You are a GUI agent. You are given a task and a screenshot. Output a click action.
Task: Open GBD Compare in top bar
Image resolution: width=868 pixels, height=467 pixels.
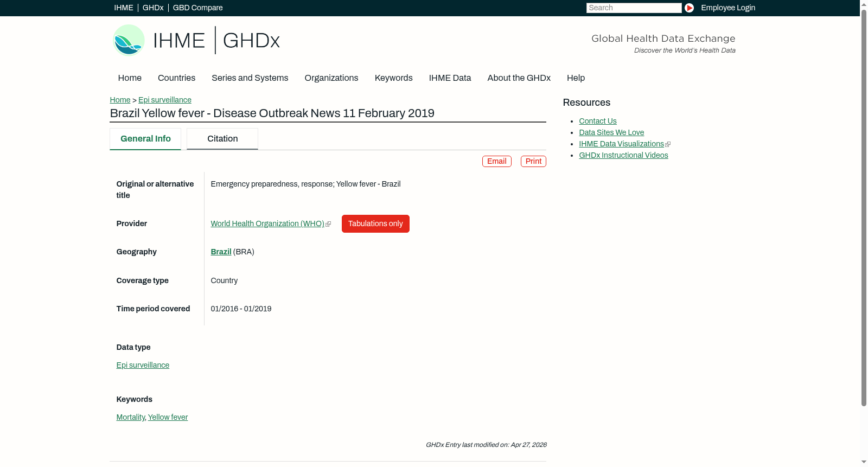197,8
